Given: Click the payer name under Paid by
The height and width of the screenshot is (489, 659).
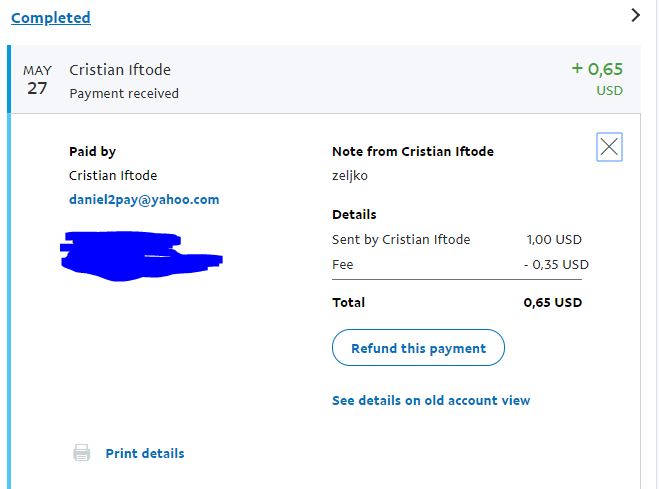Looking at the screenshot, I should (113, 175).
